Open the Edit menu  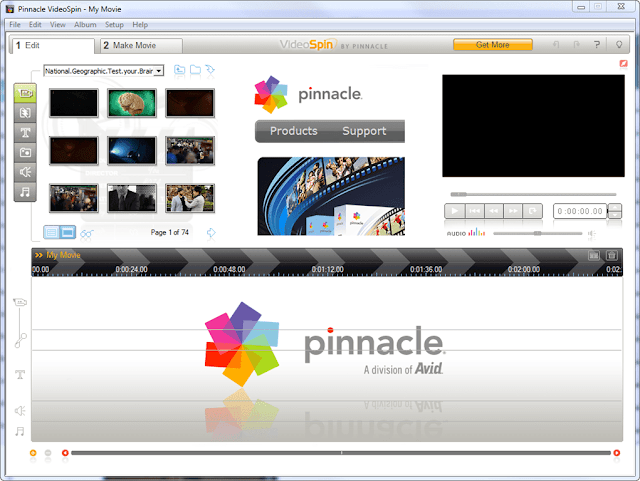click(35, 24)
